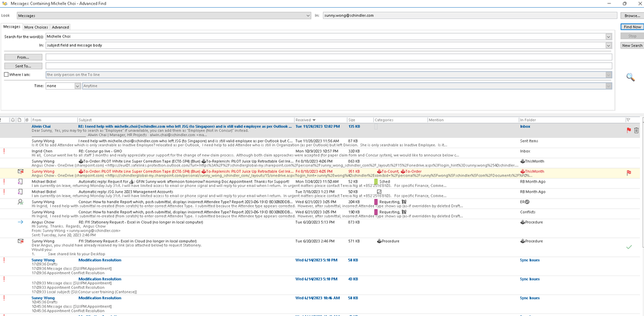644x316 pixels.
Task: Click the green completed checkmark on Stationery row
Action: pyautogui.click(x=629, y=246)
